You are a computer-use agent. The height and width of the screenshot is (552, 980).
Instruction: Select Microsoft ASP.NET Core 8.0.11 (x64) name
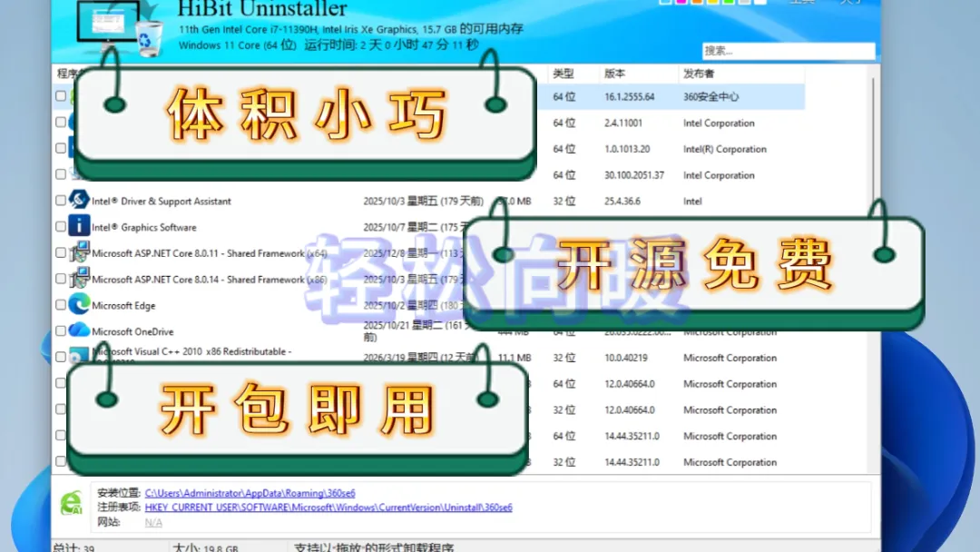210,253
